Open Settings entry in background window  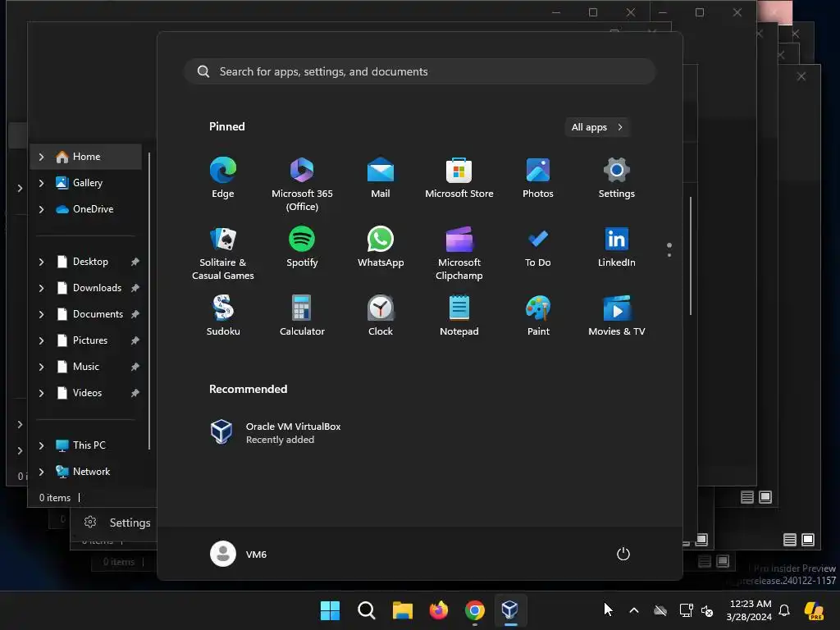pos(118,523)
